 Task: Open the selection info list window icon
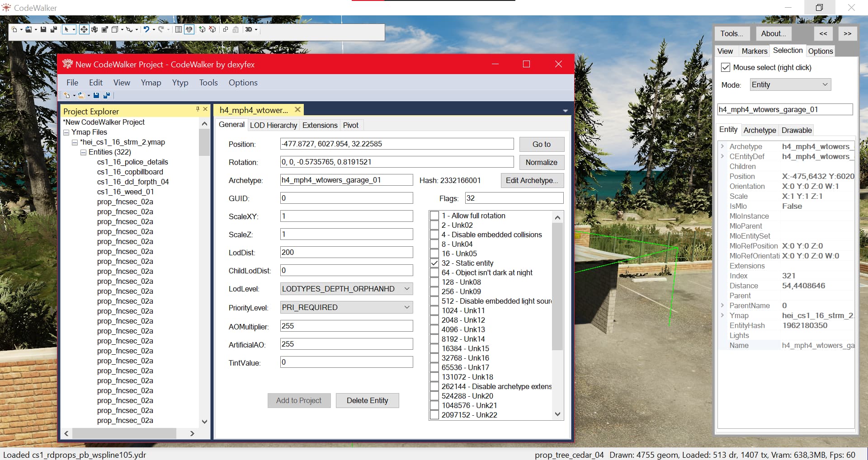point(179,30)
